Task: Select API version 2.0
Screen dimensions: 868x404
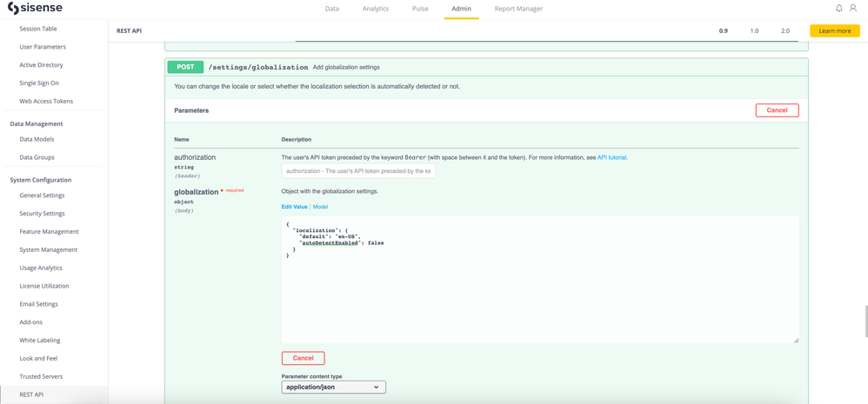Action: pos(785,30)
